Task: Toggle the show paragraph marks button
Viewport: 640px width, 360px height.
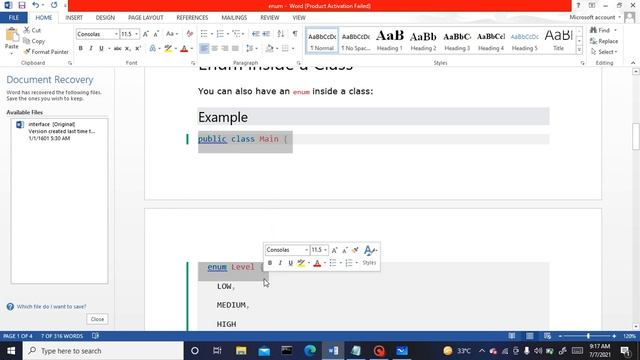Action: coord(295,34)
